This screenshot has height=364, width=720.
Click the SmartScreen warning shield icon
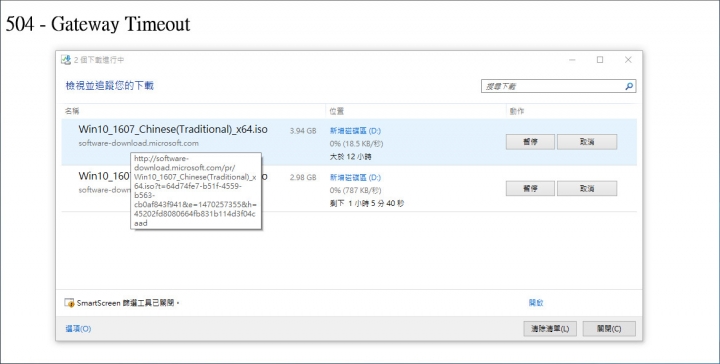pos(69,303)
